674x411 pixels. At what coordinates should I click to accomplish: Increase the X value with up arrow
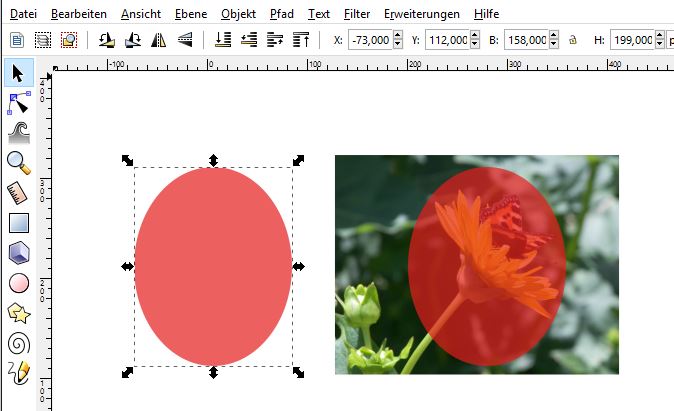click(398, 35)
